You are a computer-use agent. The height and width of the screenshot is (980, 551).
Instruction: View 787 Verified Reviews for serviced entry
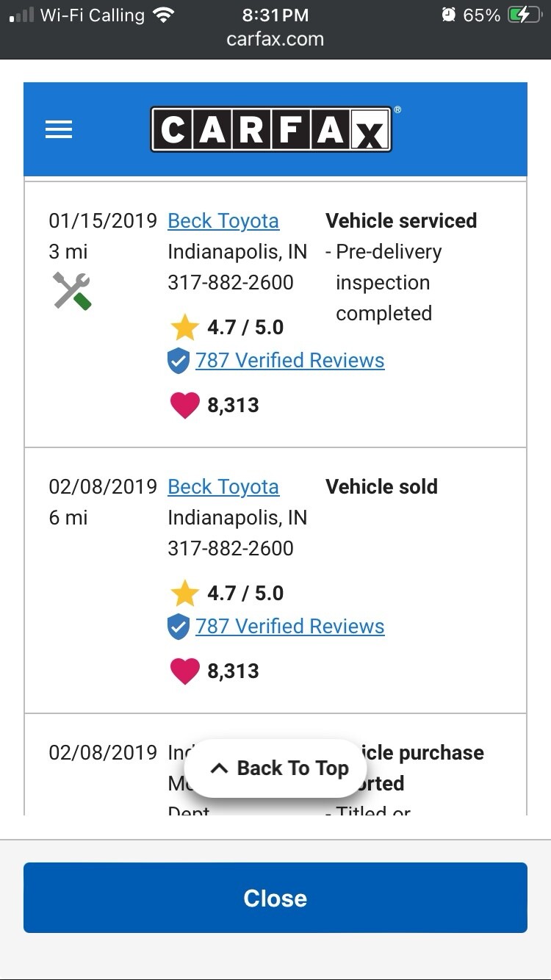point(289,361)
